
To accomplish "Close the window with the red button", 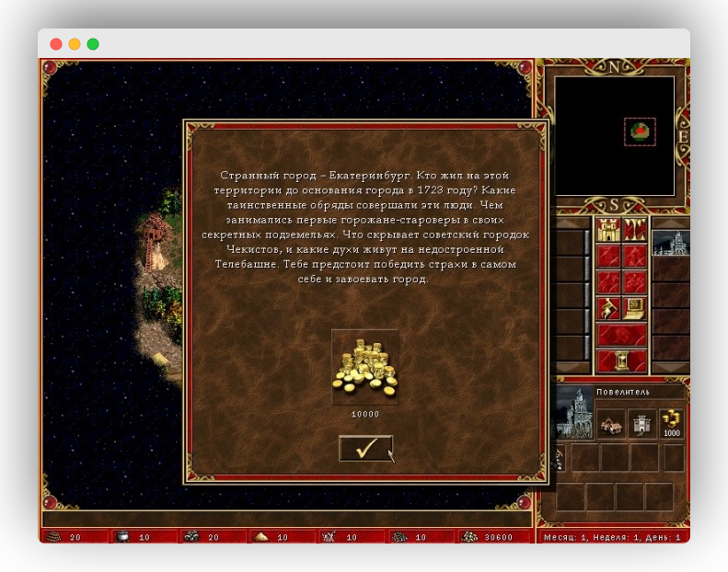I will point(56,44).
